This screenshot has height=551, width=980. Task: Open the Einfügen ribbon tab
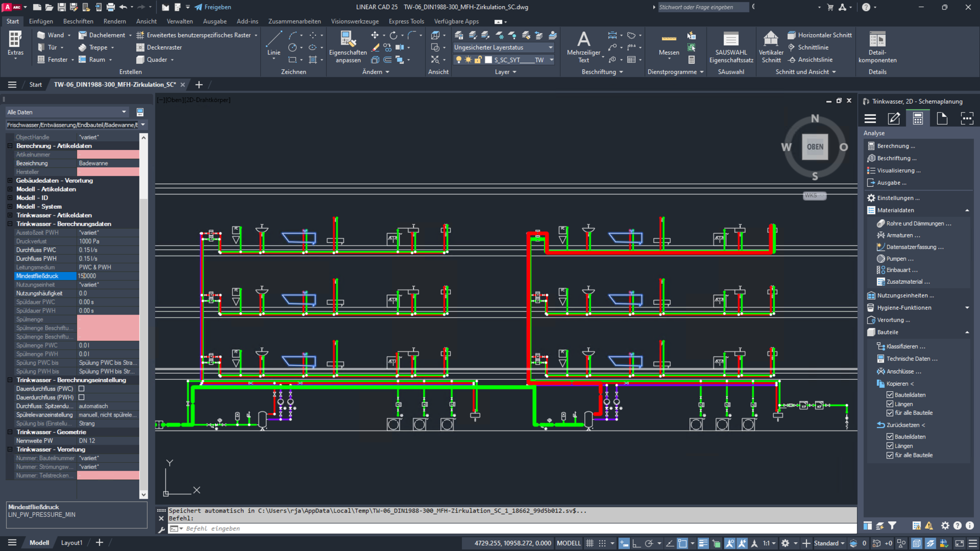tap(41, 21)
